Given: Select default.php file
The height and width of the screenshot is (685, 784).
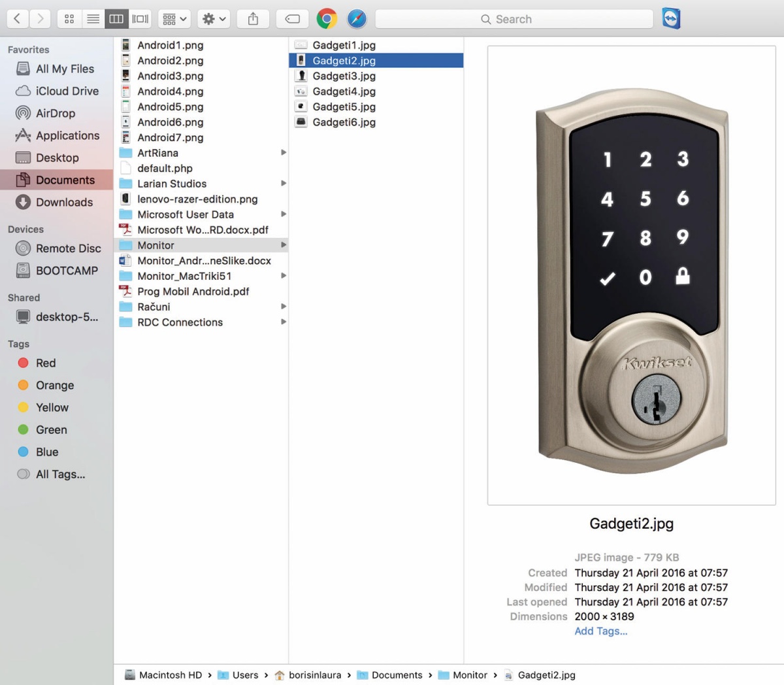Looking at the screenshot, I should tap(201, 168).
